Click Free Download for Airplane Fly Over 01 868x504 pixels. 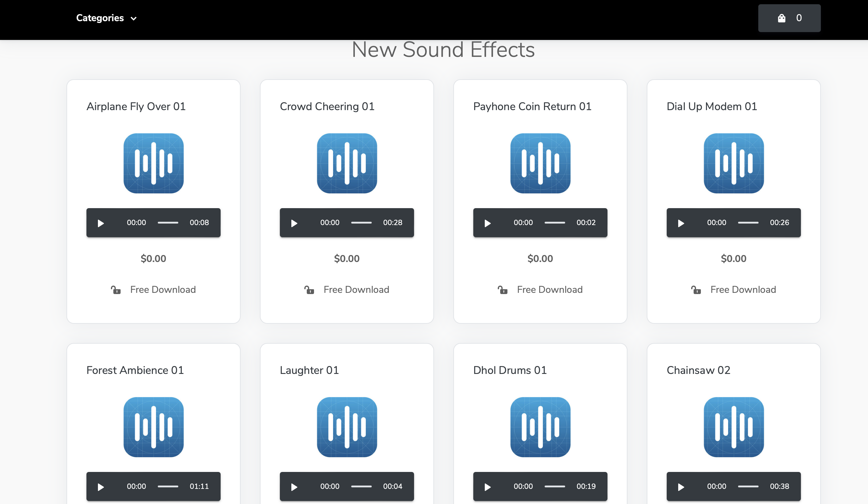click(x=163, y=290)
